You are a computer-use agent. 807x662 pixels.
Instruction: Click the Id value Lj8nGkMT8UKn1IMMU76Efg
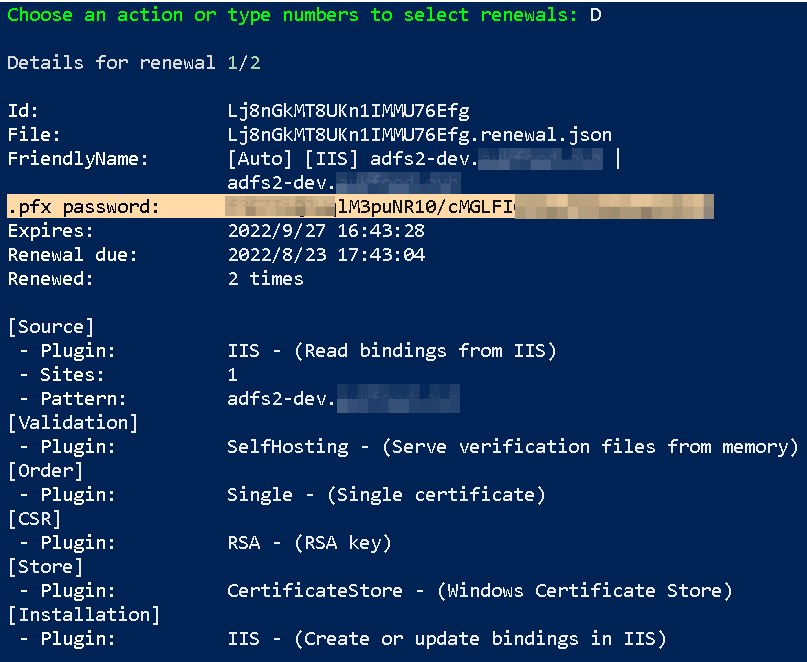(348, 111)
